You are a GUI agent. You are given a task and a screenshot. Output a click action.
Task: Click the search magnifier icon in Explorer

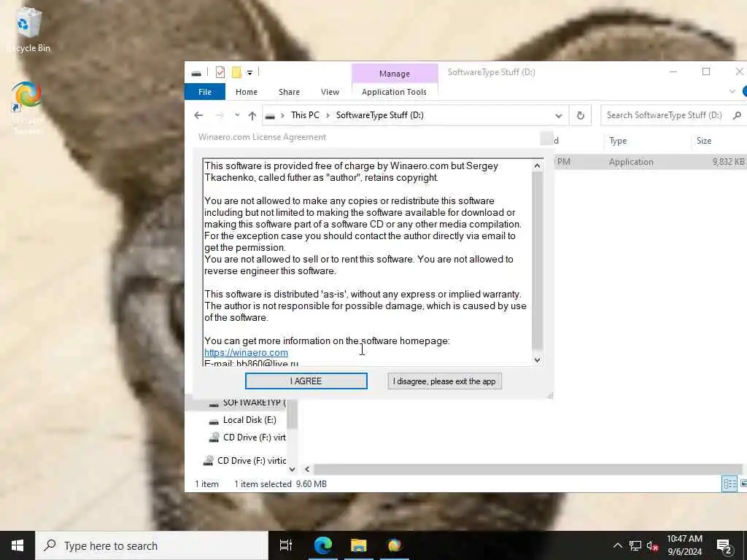click(x=737, y=115)
